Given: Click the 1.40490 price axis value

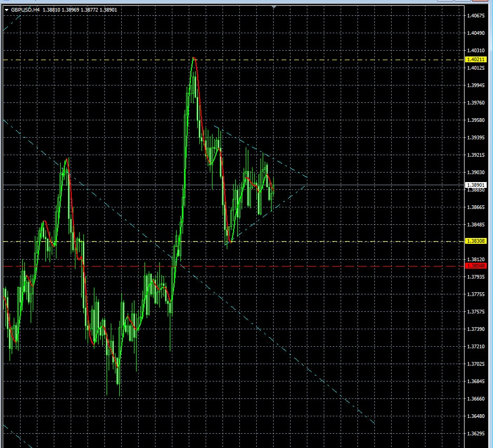Looking at the screenshot, I should tap(476, 33).
